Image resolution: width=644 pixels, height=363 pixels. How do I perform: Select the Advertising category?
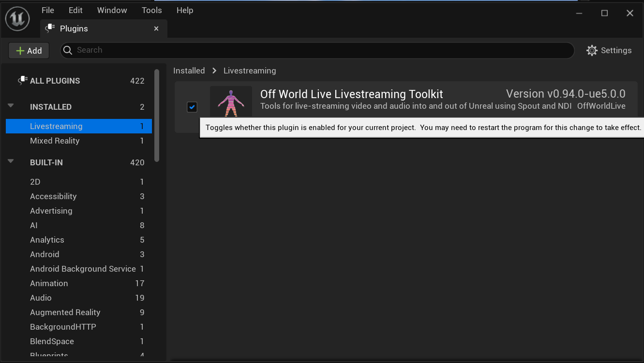coord(79,211)
